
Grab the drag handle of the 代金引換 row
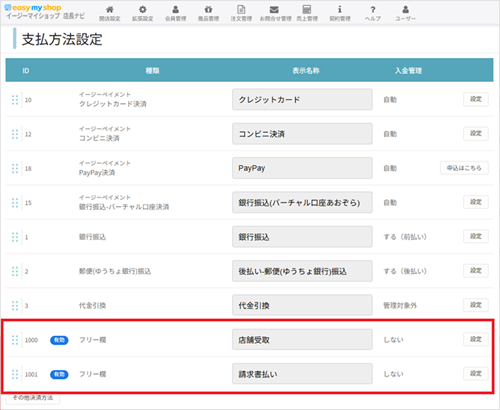(x=15, y=306)
